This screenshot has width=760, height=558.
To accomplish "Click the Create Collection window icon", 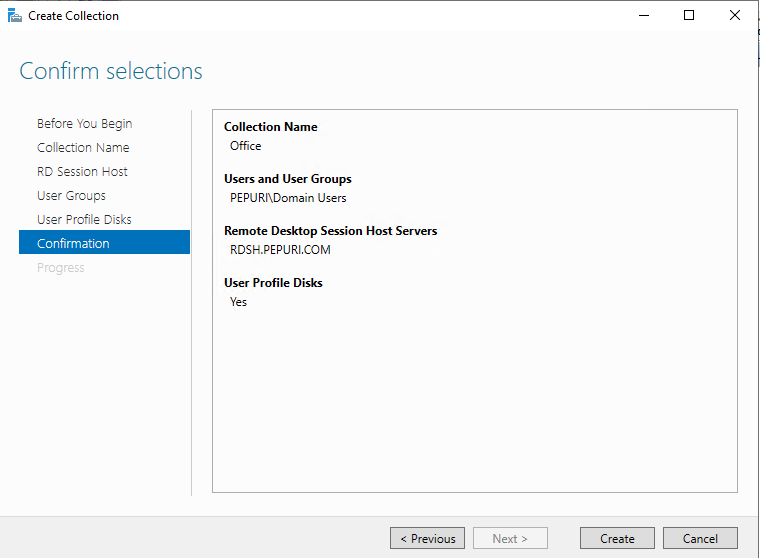I will tap(15, 16).
